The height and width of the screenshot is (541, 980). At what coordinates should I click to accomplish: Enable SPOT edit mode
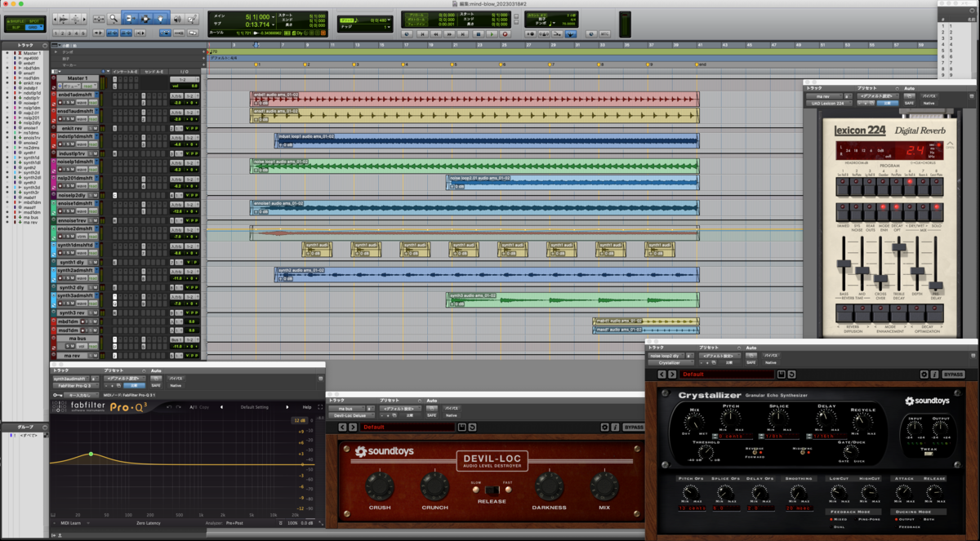[x=33, y=21]
